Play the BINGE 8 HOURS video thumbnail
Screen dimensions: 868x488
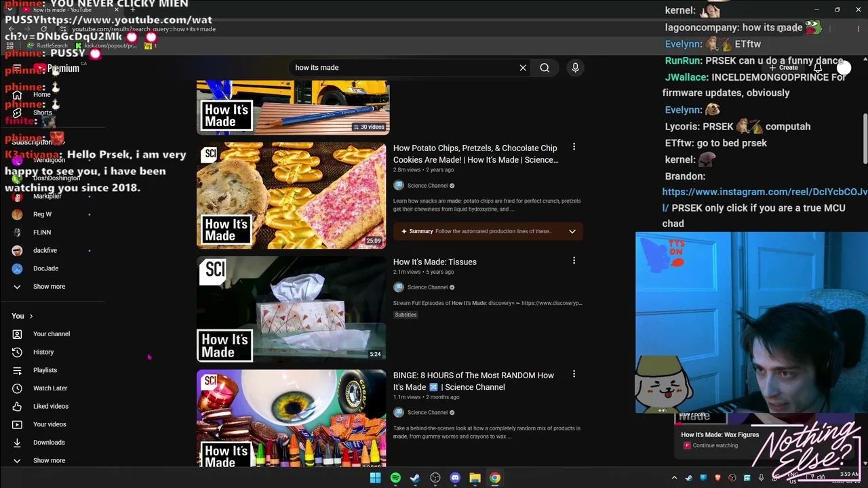(292, 418)
